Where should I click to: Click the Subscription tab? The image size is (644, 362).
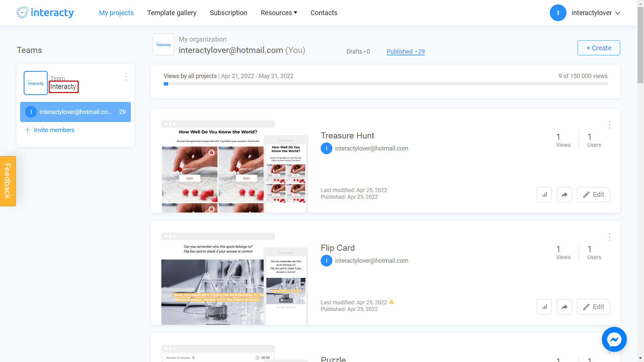click(x=229, y=13)
